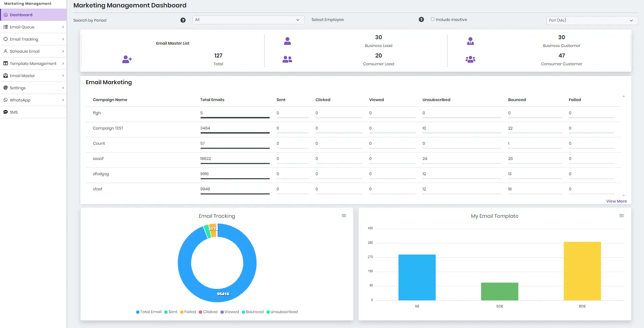
Task: Open the Peri (Me) employee dropdown
Action: tap(591, 20)
